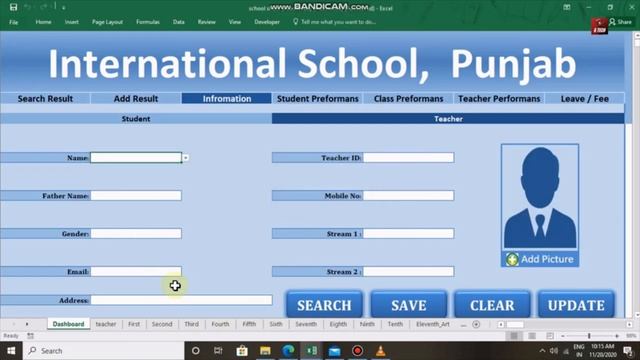
Task: Switch to Page Layout view icon
Action: [x=532, y=336]
